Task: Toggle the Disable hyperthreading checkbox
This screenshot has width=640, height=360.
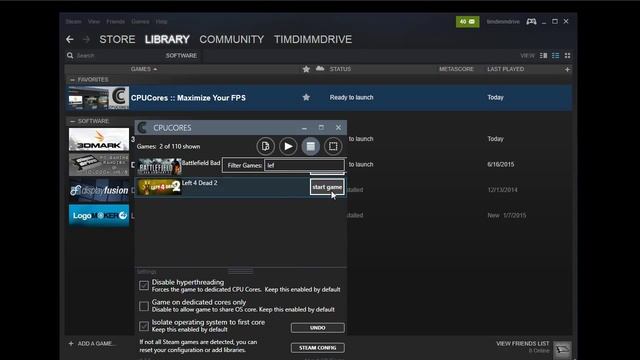Action: click(x=144, y=285)
